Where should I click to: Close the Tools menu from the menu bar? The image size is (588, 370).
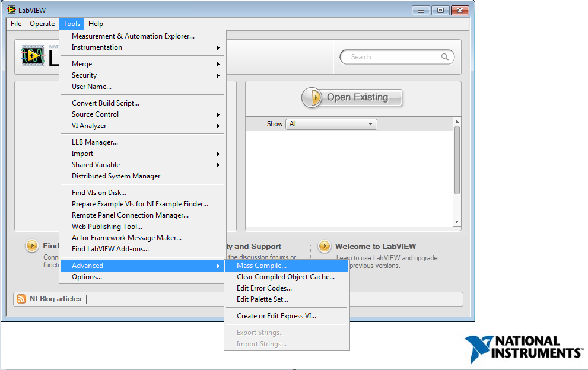tap(72, 24)
